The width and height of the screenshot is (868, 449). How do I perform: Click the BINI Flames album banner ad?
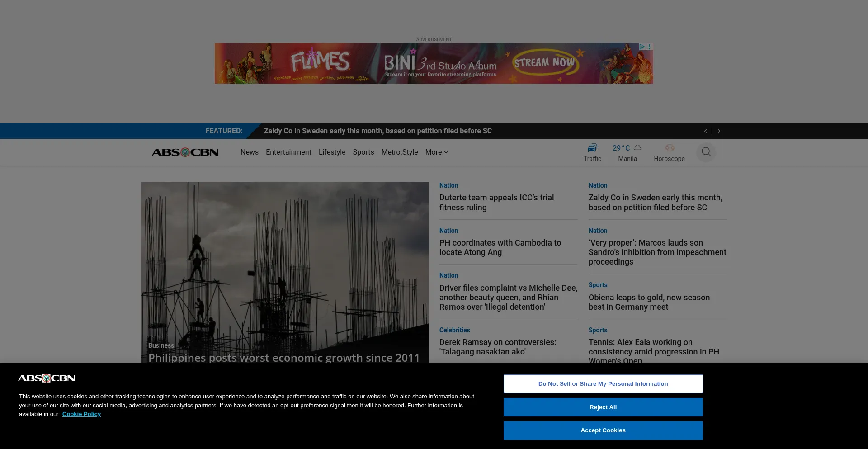tap(434, 63)
